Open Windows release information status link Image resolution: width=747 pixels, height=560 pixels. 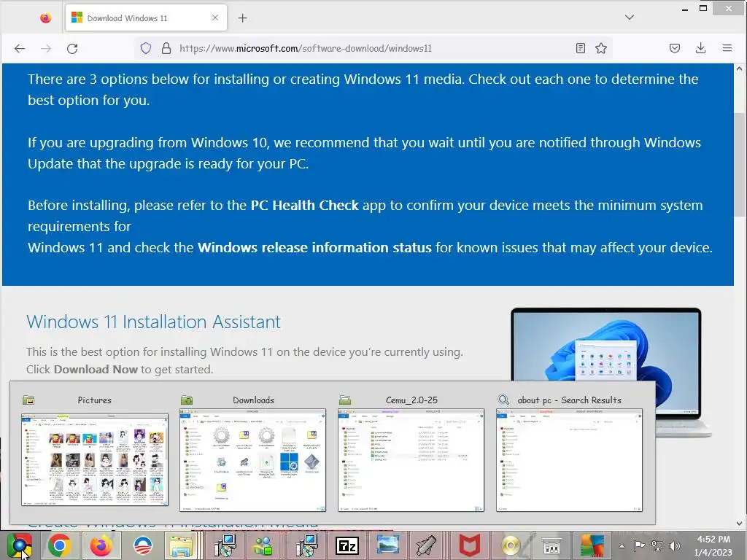point(314,248)
